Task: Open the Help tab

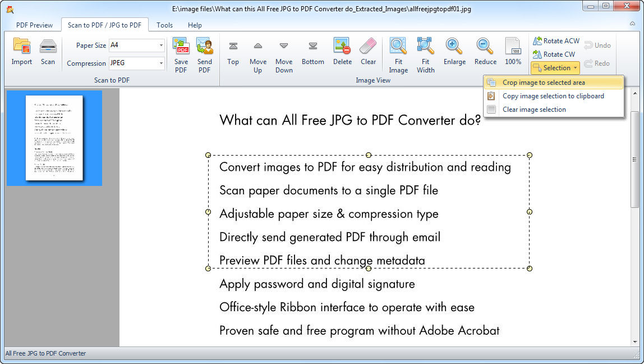Action: 195,25
